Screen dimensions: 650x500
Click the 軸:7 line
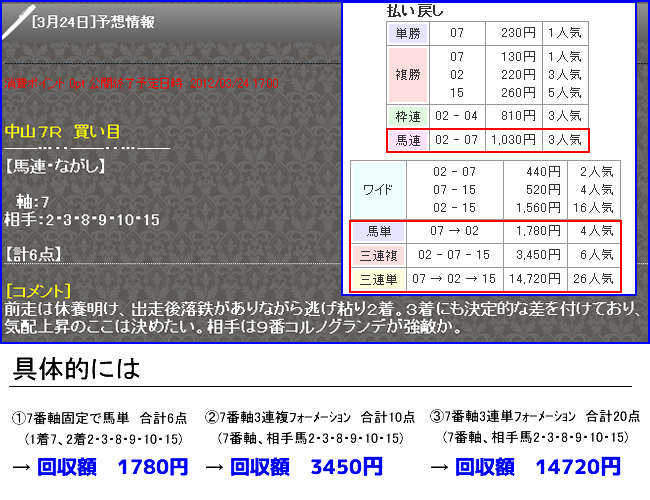click(x=33, y=202)
